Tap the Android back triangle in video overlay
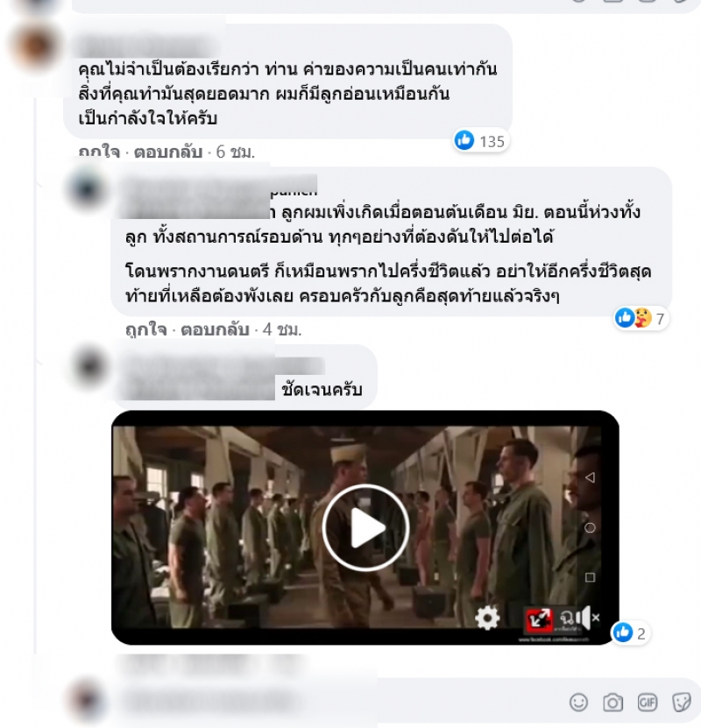 tap(590, 477)
